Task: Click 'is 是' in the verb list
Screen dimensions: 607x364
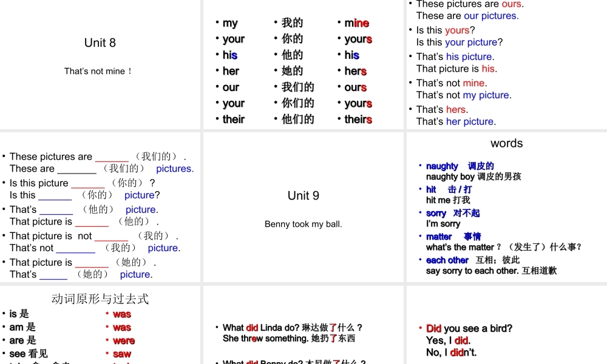Action: [19, 314]
